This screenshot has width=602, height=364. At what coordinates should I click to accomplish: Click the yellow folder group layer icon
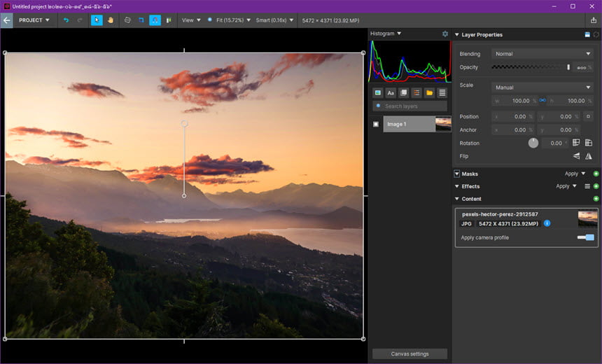tap(429, 93)
